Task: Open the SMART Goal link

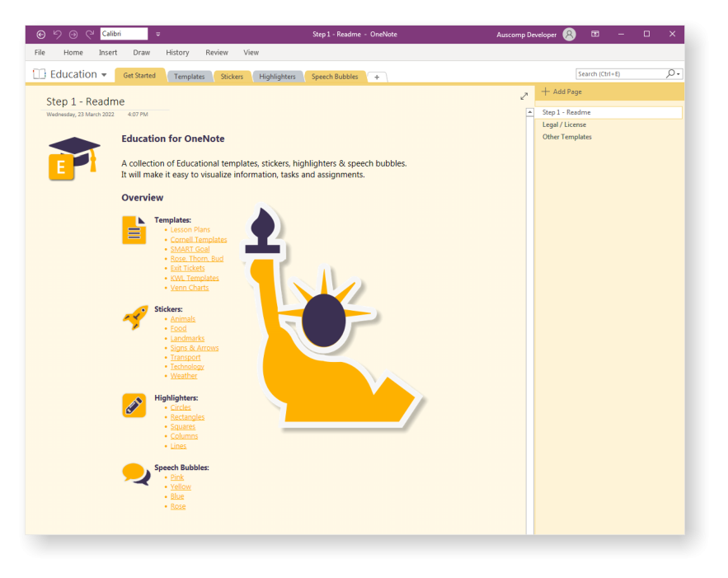Action: click(190, 249)
